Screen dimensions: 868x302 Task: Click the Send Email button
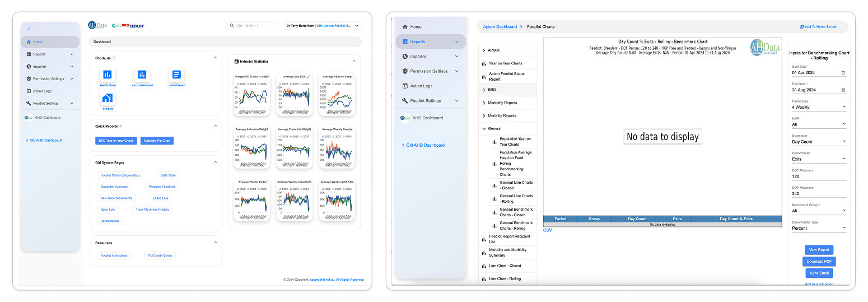[x=819, y=273]
